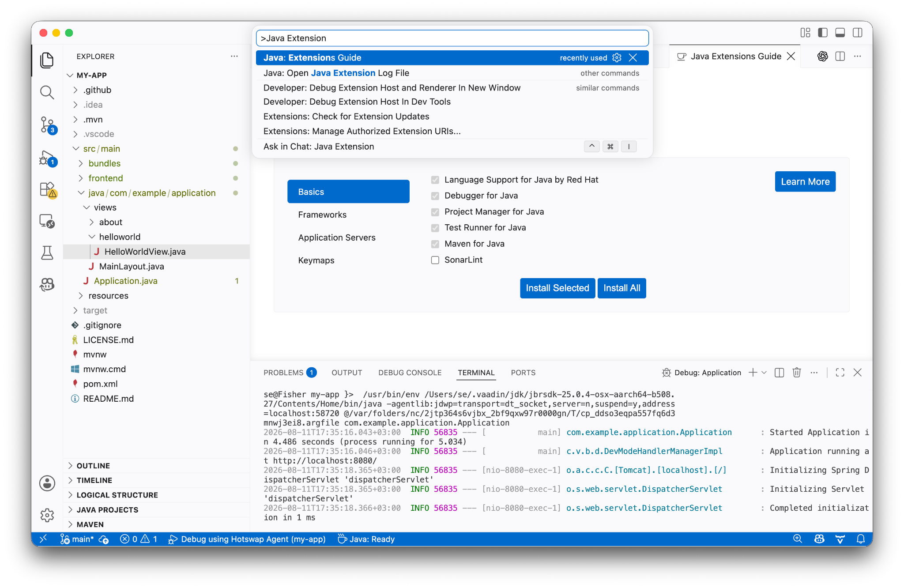Open the new terminal launch profile dropdown
904x588 pixels.
pos(764,373)
